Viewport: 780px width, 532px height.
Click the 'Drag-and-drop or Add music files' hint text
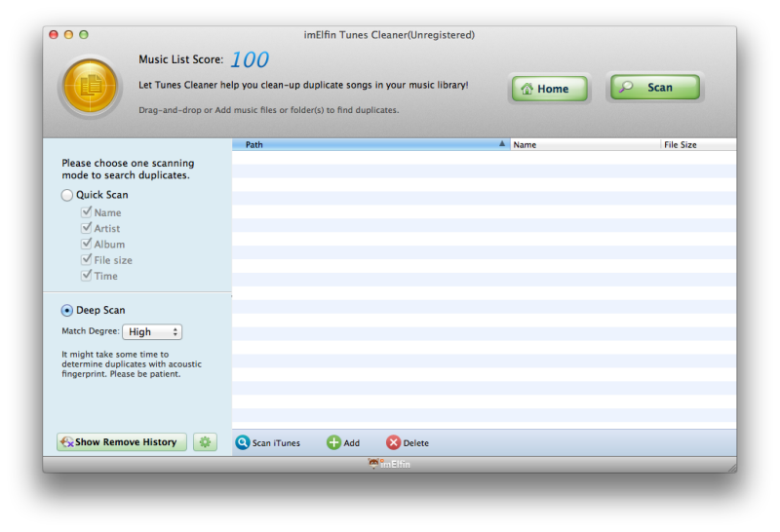(269, 110)
